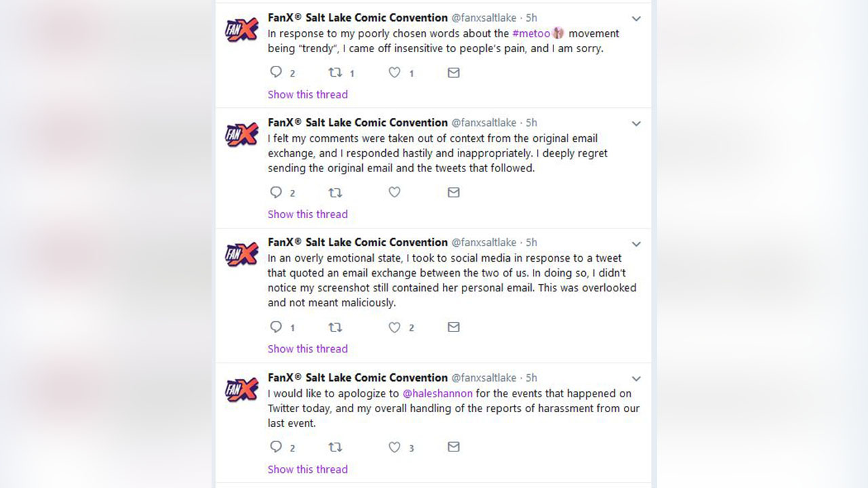The height and width of the screenshot is (488, 868).
Task: Expand options for the "taken out of context" tweet
Action: coord(636,124)
